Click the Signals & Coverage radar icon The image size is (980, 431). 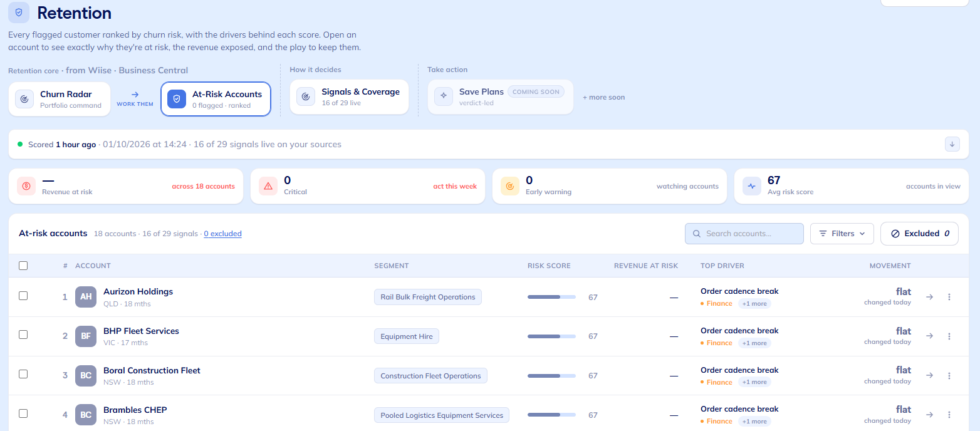[306, 96]
